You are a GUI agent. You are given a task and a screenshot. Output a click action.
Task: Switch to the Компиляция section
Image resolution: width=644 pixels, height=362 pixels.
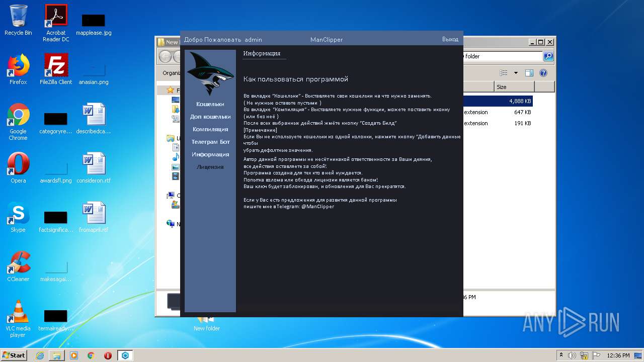click(x=210, y=129)
